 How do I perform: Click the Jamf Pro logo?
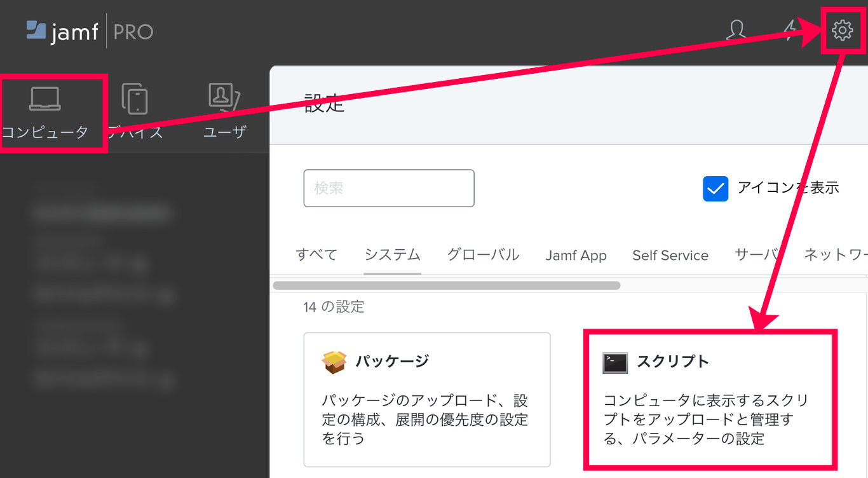point(90,31)
